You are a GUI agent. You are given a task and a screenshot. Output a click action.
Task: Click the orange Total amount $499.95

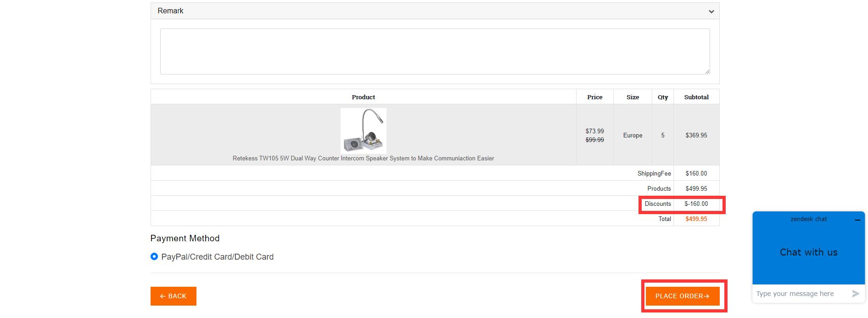pyautogui.click(x=696, y=219)
